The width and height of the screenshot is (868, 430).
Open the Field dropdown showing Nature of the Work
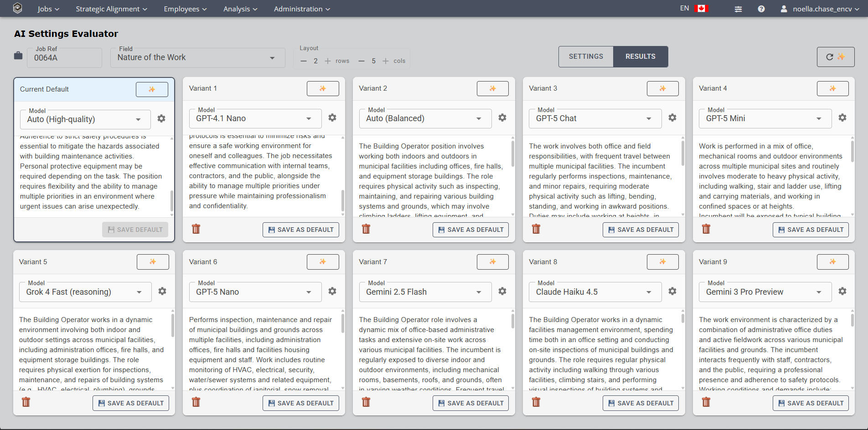(x=197, y=58)
